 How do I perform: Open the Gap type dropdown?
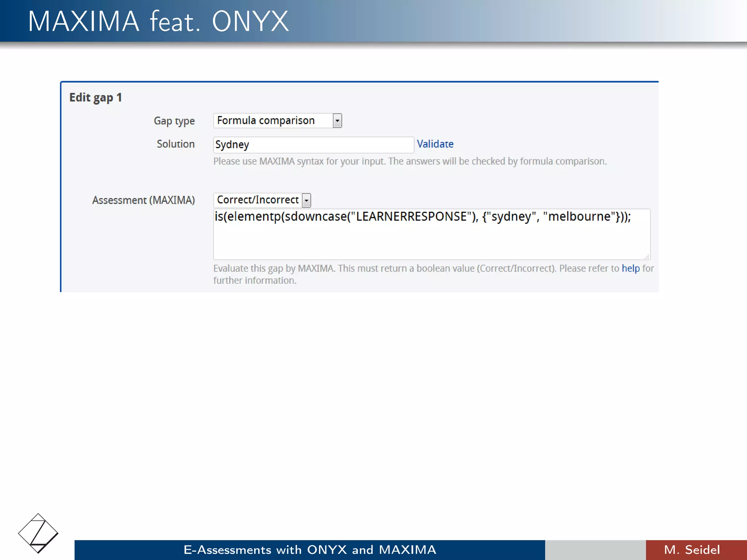pos(278,121)
